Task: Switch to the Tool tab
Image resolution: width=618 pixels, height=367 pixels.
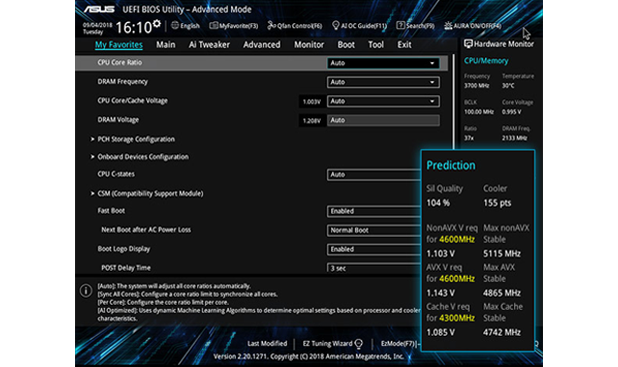Action: 376,45
